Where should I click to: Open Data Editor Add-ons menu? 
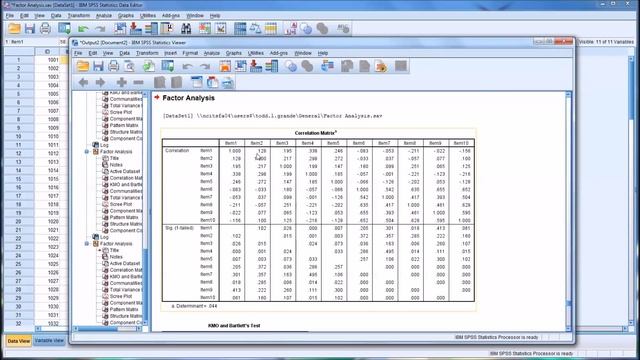pos(171,16)
